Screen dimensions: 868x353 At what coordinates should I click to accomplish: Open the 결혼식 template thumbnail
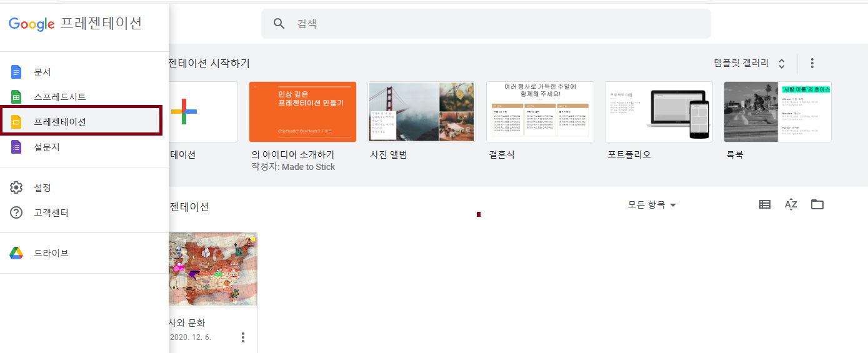540,112
